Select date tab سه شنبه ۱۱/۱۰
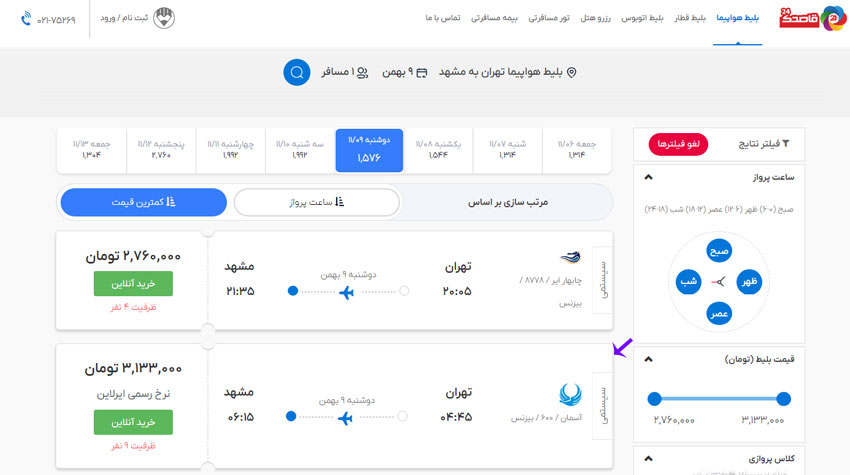The width and height of the screenshot is (850, 475). [300, 150]
